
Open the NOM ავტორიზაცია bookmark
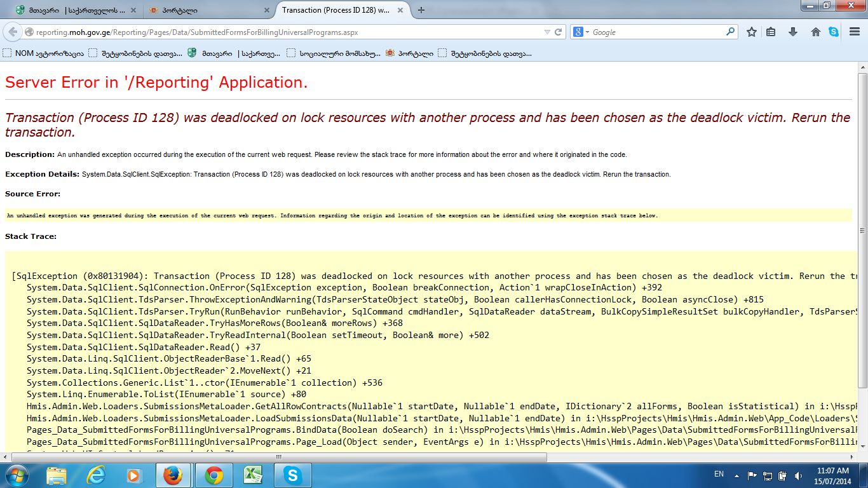coord(43,53)
